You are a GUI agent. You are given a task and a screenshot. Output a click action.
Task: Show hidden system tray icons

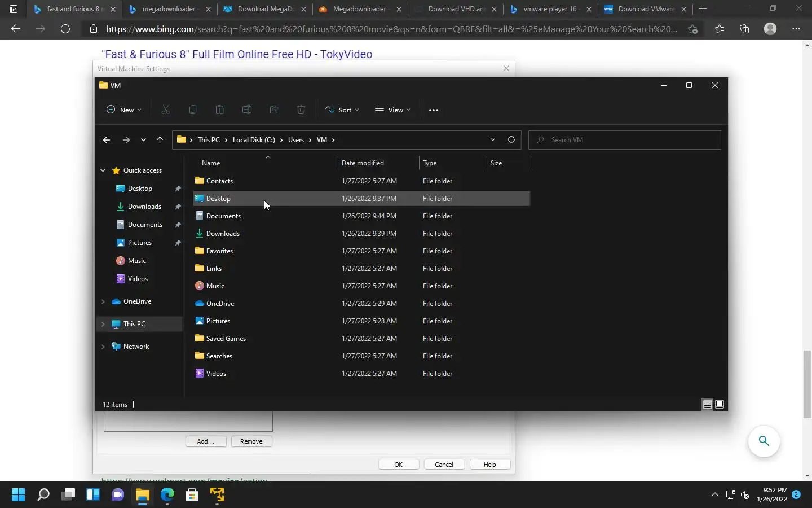click(715, 495)
